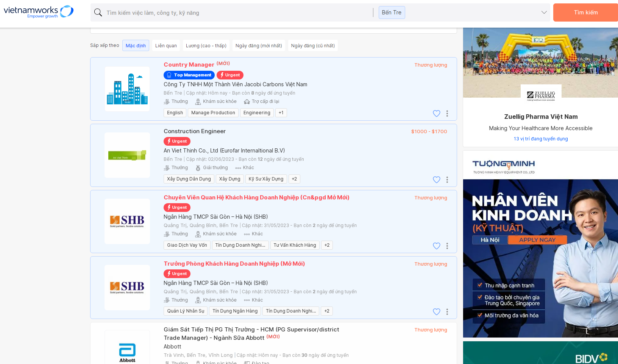Favorite the Construction Engineer job

437,180
